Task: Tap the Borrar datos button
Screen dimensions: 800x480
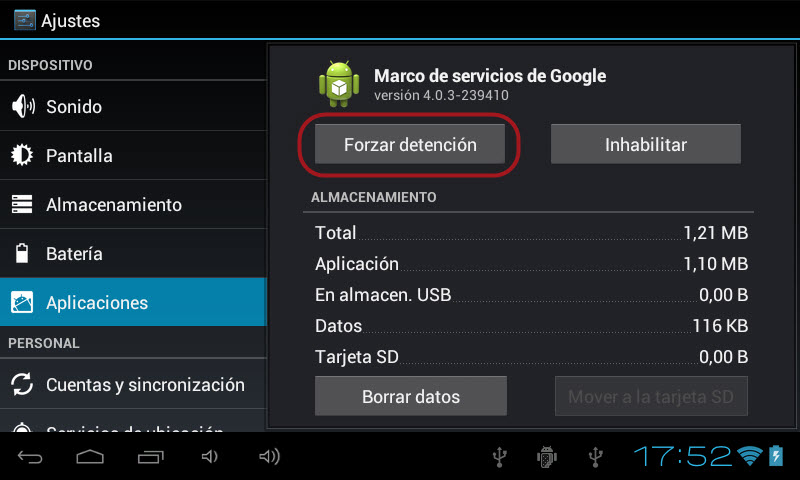Action: (x=411, y=396)
